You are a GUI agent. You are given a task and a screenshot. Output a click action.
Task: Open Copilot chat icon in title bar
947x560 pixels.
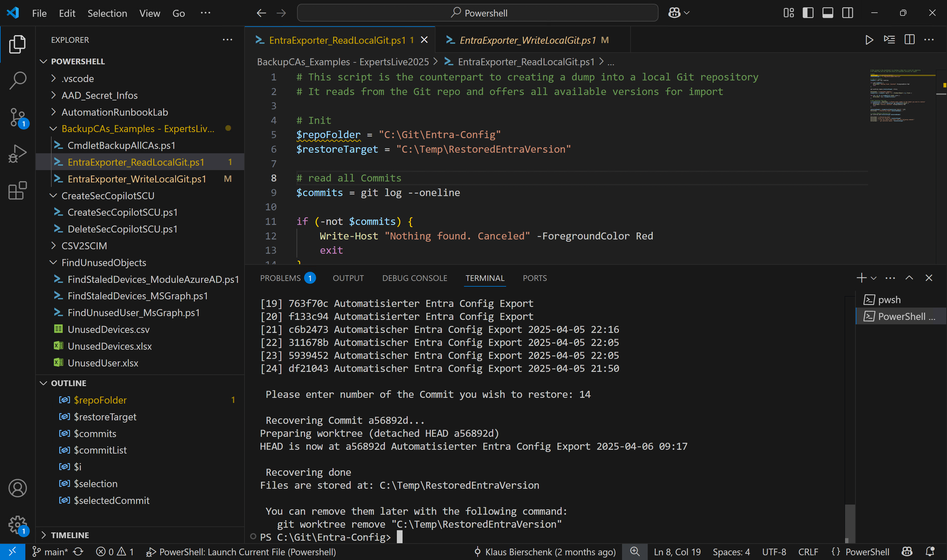point(674,13)
